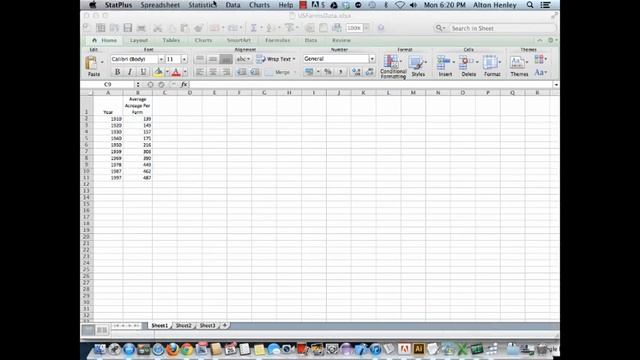Open theme colors dropdown
This screenshot has width=640, height=360.
coord(540,60)
